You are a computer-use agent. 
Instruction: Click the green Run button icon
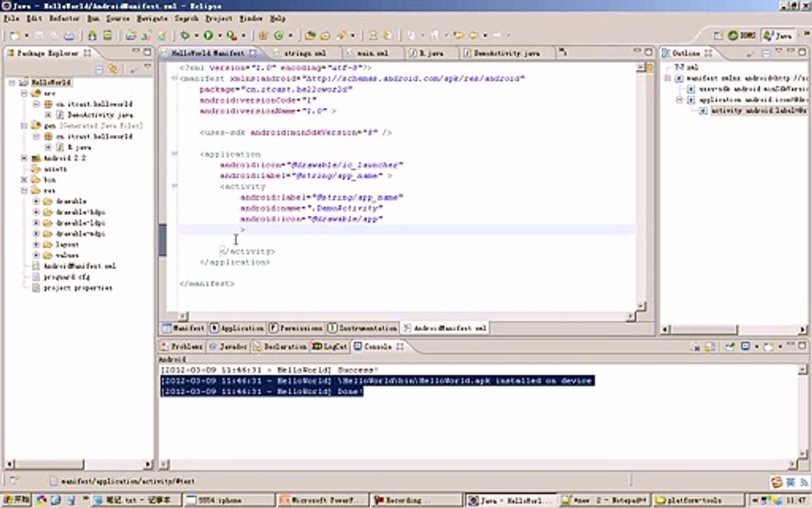pyautogui.click(x=208, y=36)
